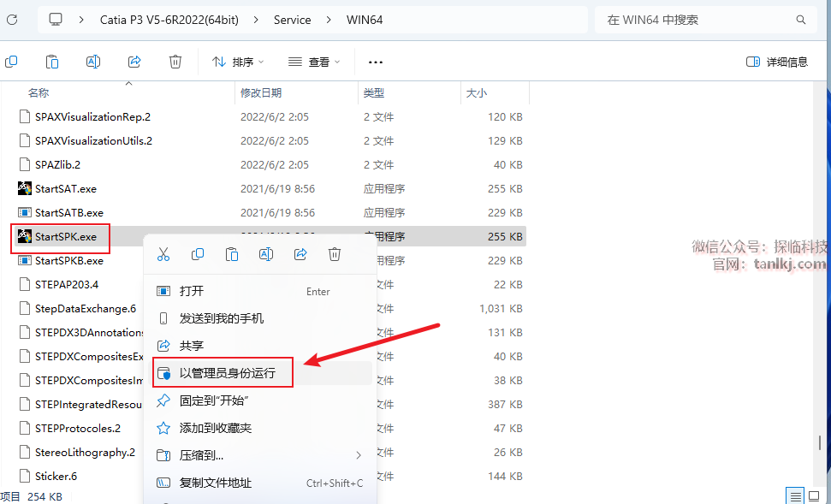Navigate to Service breadcrumb folder
Viewport: 831px width, 504px height.
pyautogui.click(x=292, y=21)
